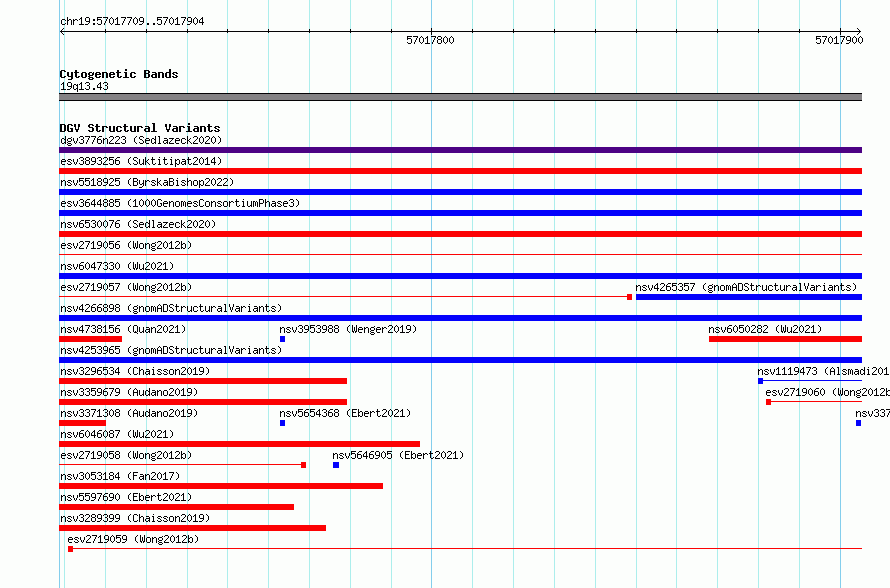Click nsv5654368 (Ebert2021) label

click(x=345, y=413)
